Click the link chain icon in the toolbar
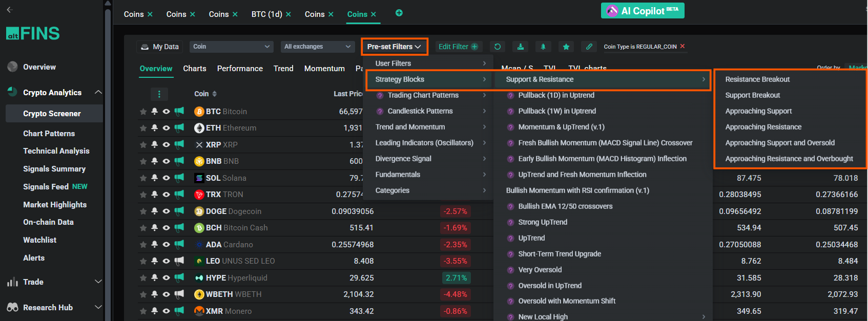Viewport: 868px width, 321px height. (589, 47)
